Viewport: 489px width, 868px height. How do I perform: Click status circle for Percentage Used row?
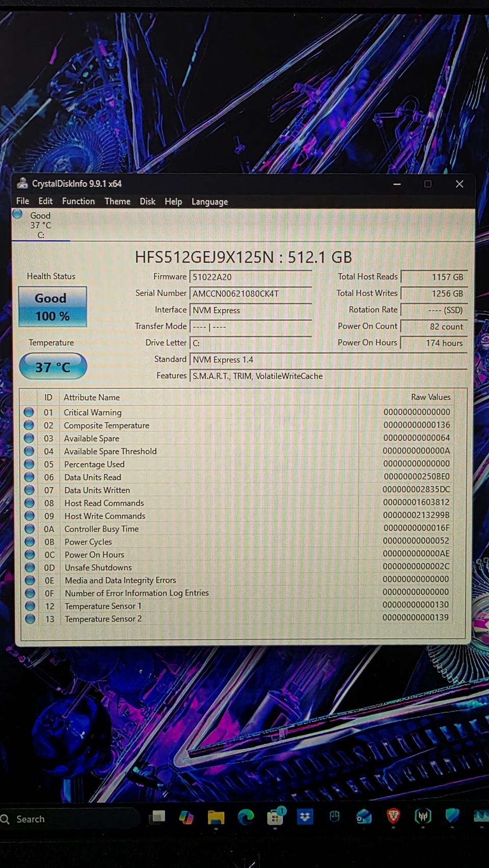click(29, 464)
